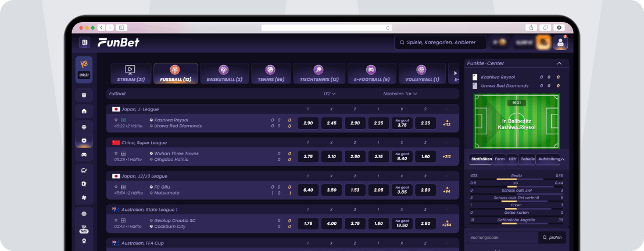Go to home icon in left sidebar
Viewport: 644px width, 251px height.
click(84, 111)
